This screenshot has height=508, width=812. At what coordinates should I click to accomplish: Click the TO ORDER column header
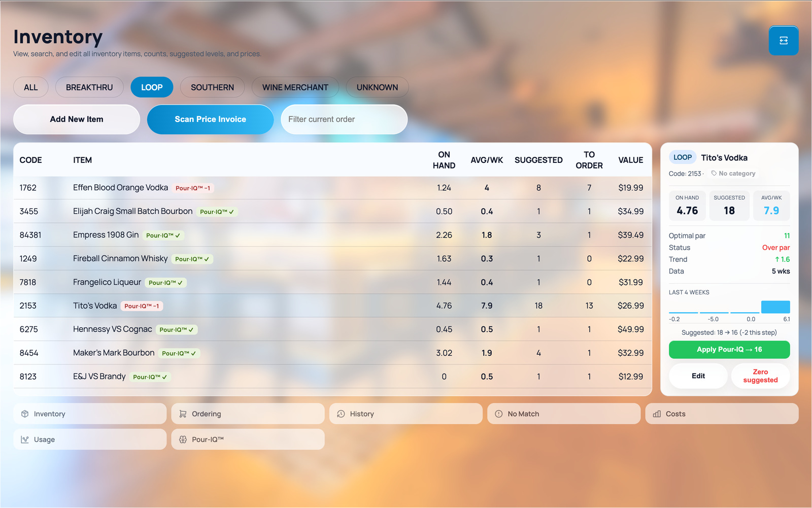589,160
